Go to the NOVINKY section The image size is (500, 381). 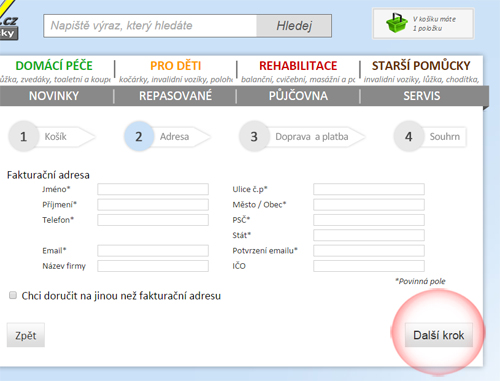point(54,96)
